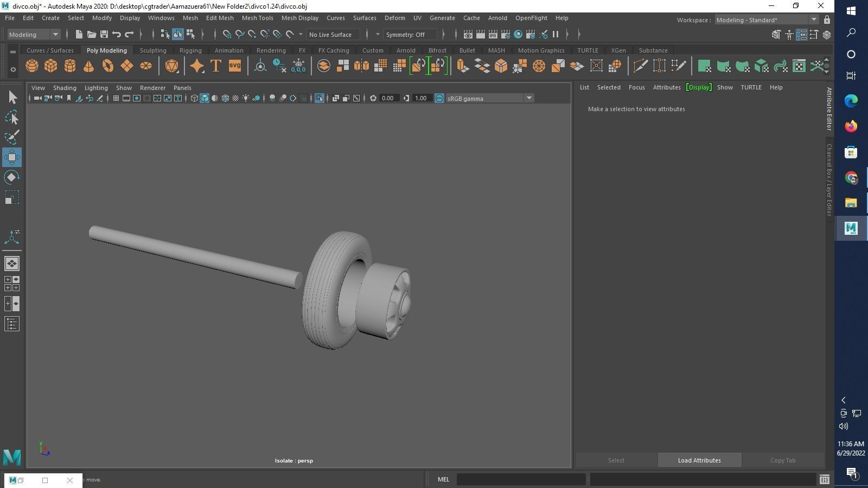Toggle the viewport grid display
Screen dimensions: 868x488
click(x=116, y=98)
